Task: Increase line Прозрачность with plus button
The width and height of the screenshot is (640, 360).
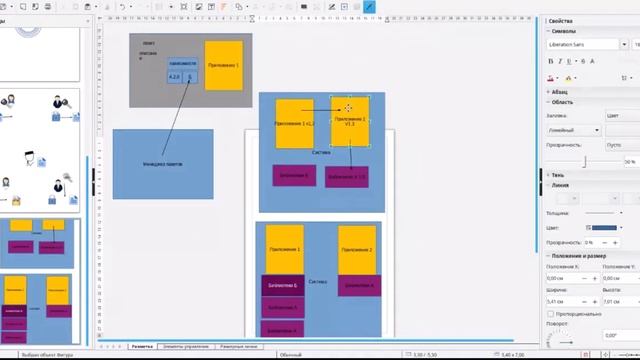Action: click(615, 242)
